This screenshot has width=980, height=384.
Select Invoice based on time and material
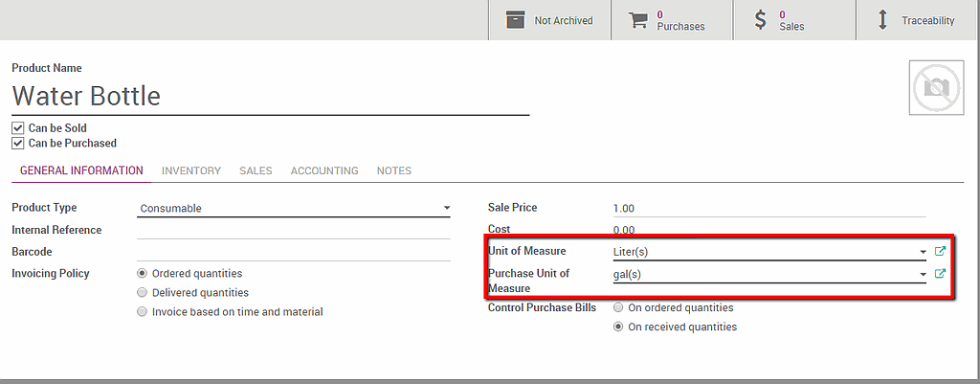click(143, 312)
